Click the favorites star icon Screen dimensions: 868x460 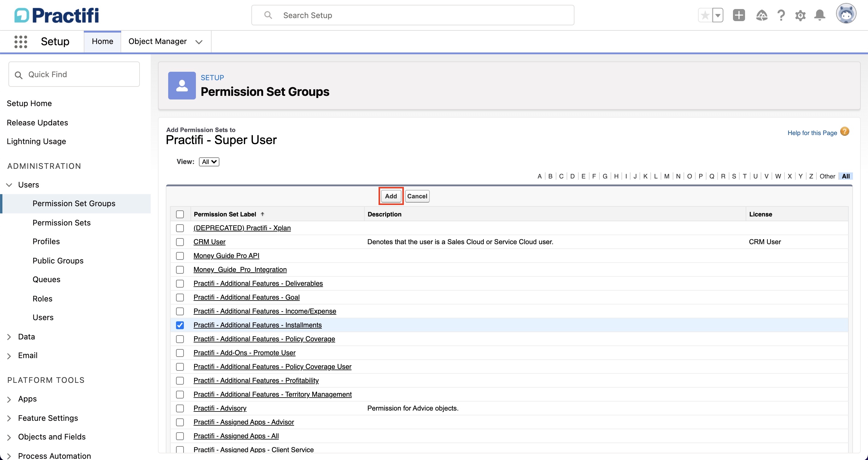tap(705, 15)
